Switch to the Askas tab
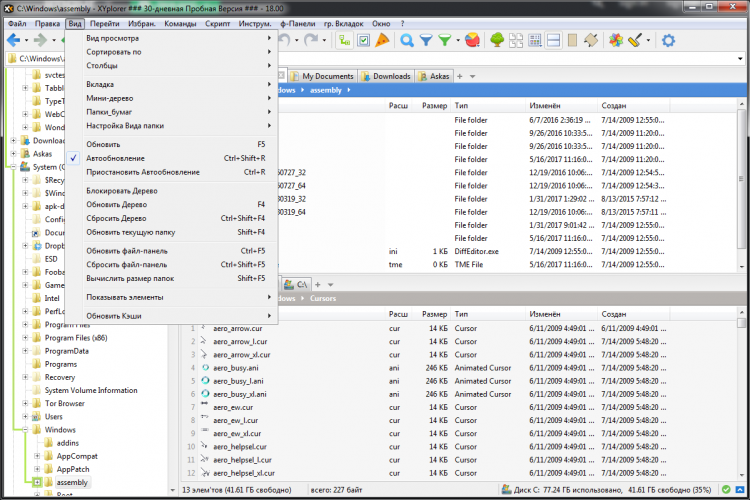The image size is (750, 500). point(434,76)
